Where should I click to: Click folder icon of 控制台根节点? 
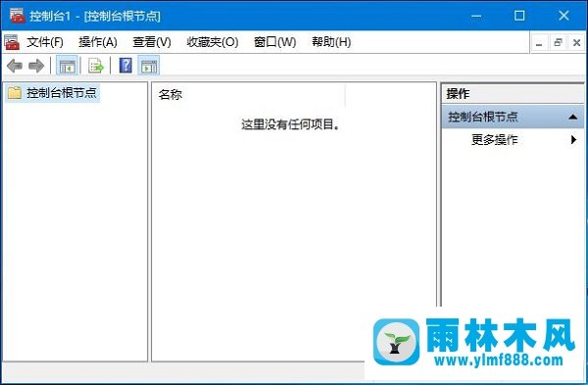15,93
